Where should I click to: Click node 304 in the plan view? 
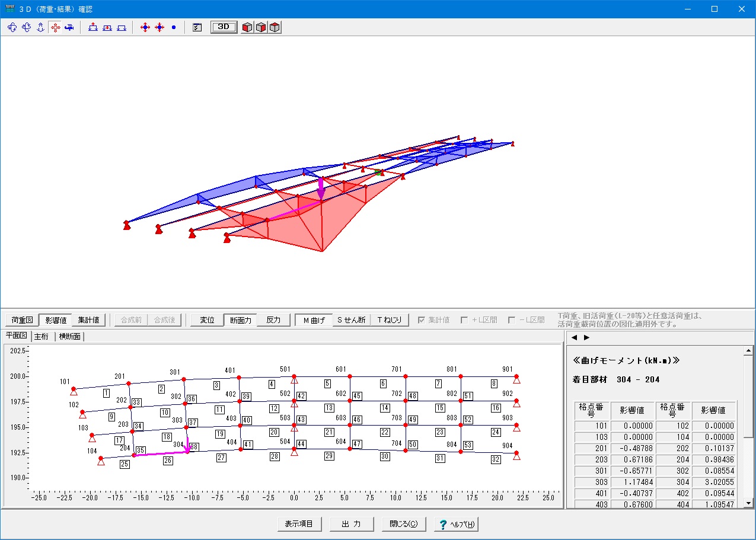(188, 452)
